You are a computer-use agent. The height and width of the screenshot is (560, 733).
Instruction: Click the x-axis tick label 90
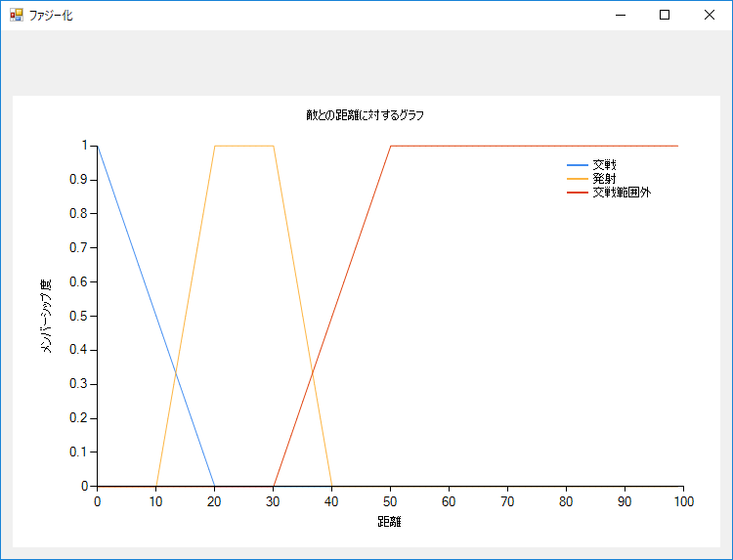click(625, 501)
